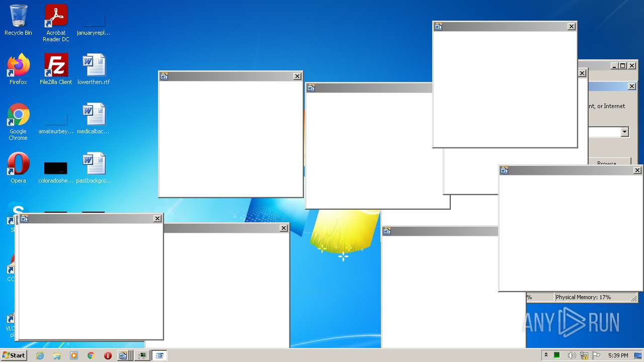Click the Start button
Image resolution: width=644 pixels, height=362 pixels.
click(14, 355)
